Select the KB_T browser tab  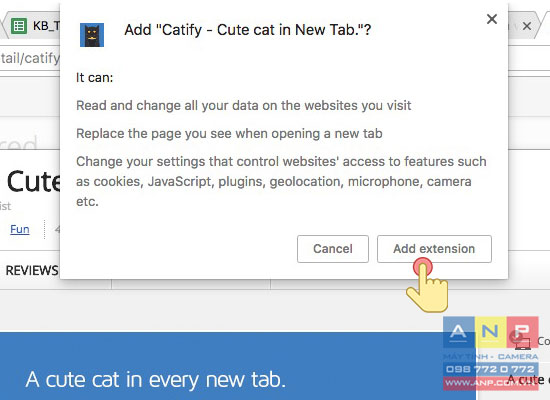tap(33, 26)
